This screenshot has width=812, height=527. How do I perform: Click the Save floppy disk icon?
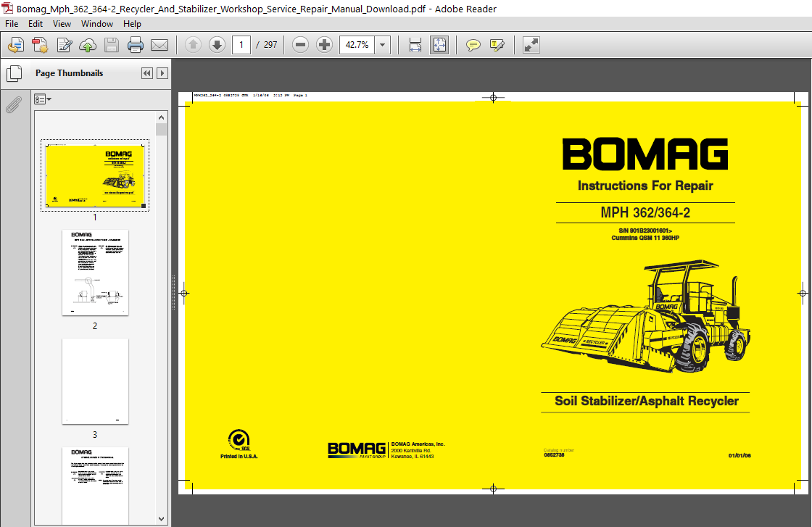[x=112, y=45]
